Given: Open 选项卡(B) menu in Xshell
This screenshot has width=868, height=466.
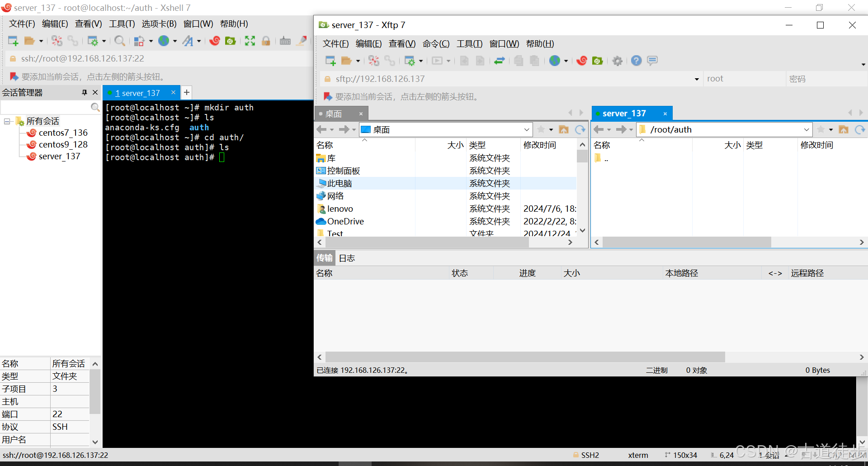Looking at the screenshot, I should click(x=159, y=24).
